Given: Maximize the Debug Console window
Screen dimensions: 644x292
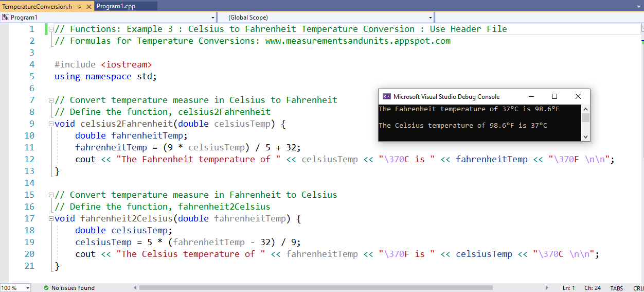Looking at the screenshot, I should point(554,96).
